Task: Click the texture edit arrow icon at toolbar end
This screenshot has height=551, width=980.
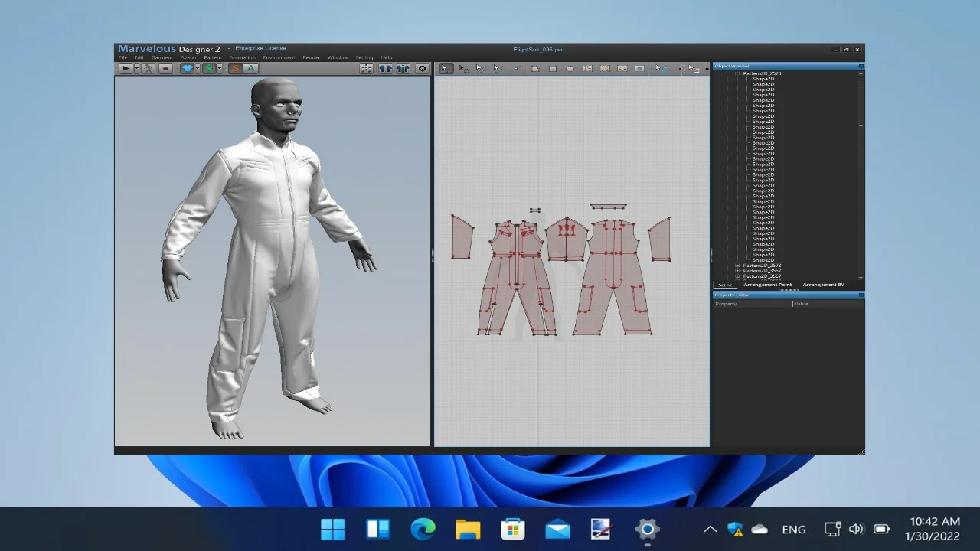Action: point(693,68)
